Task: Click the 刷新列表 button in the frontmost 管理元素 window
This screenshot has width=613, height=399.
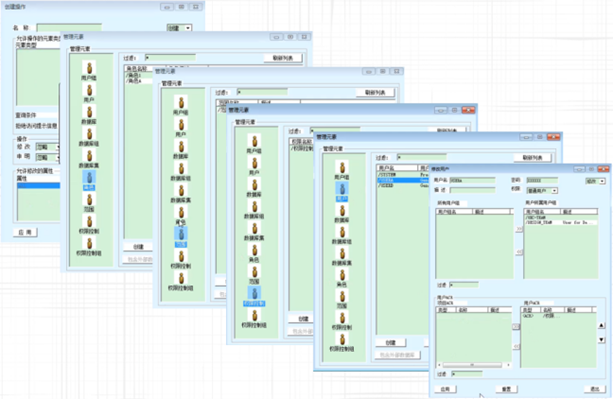Action: (x=533, y=157)
